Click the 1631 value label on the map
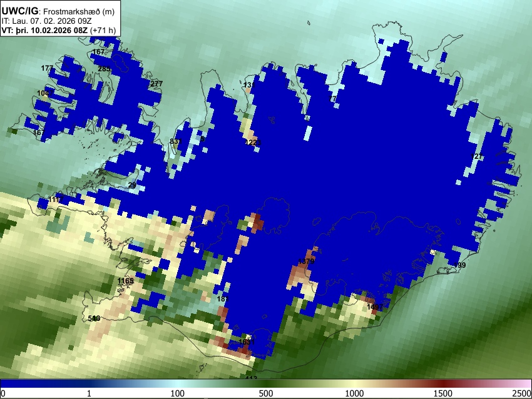Image resolution: width=532 pixels, height=399 pixels. [x=247, y=341]
